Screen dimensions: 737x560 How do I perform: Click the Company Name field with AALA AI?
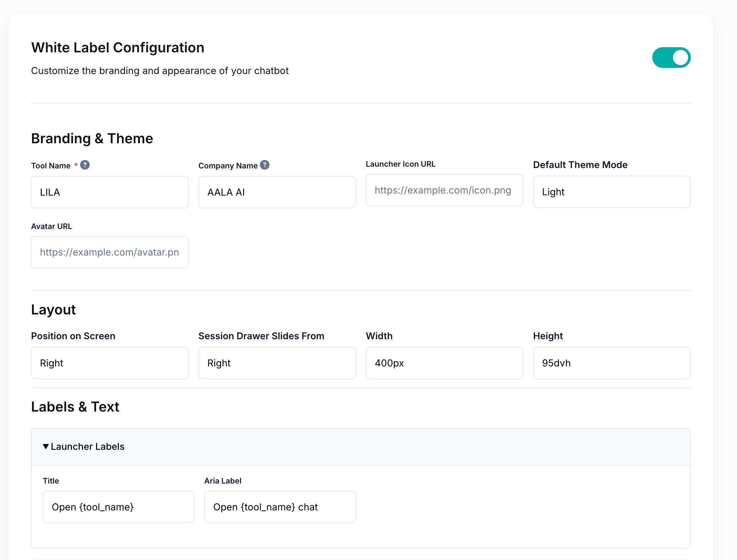277,192
